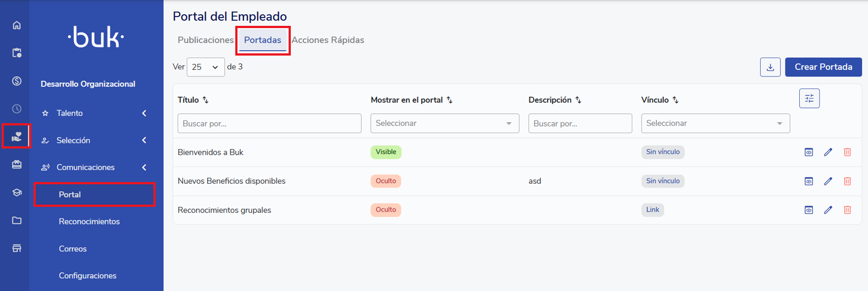Click the clock icon in sidebar
The image size is (868, 291).
pyautogui.click(x=16, y=109)
